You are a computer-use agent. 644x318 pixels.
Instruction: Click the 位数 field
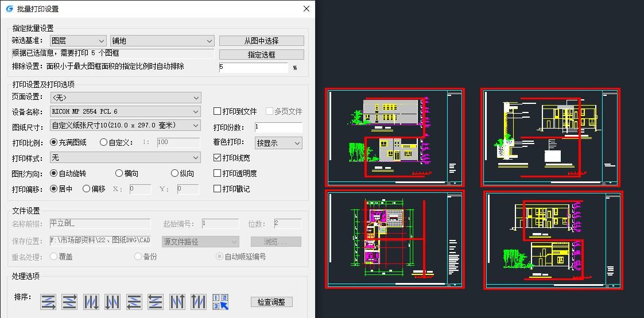tap(288, 223)
